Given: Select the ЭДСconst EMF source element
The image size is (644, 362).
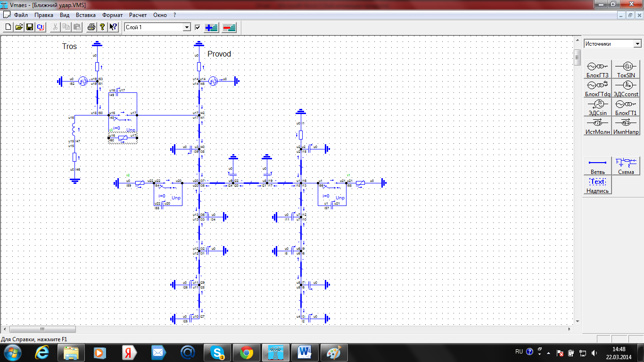Looking at the screenshot, I should click(626, 88).
